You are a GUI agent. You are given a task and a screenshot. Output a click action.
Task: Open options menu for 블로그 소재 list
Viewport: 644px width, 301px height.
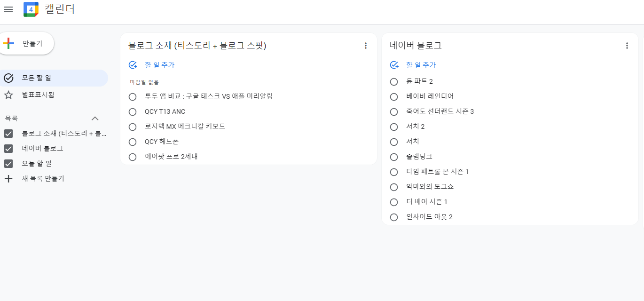366,46
